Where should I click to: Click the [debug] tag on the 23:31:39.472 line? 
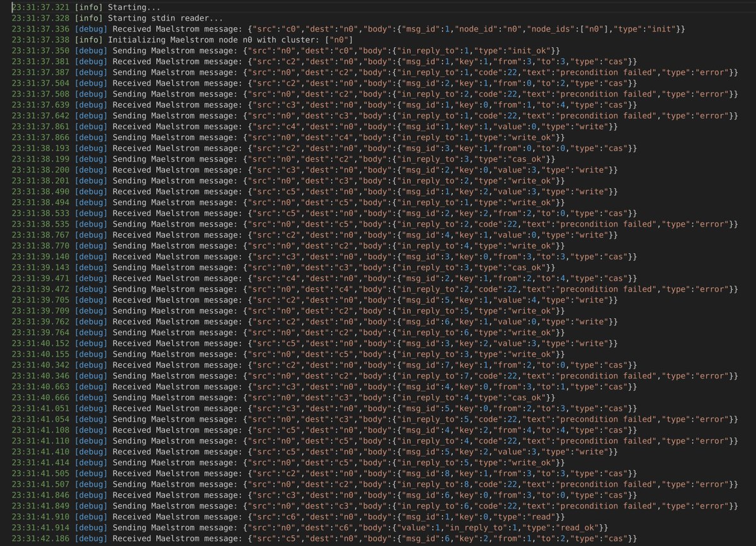[90, 289]
